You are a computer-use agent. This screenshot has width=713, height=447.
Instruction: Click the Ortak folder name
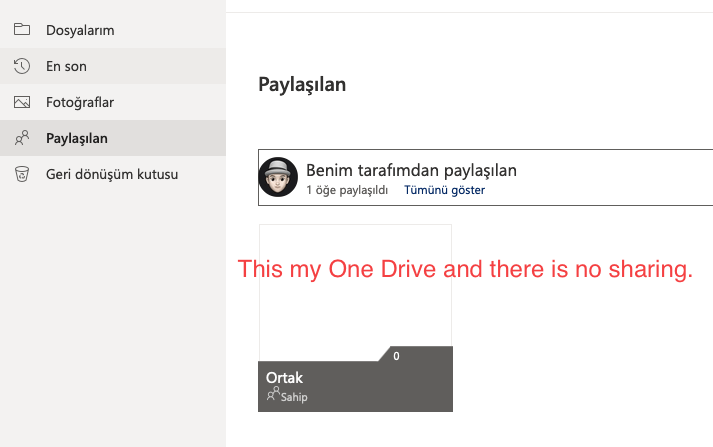(x=284, y=378)
